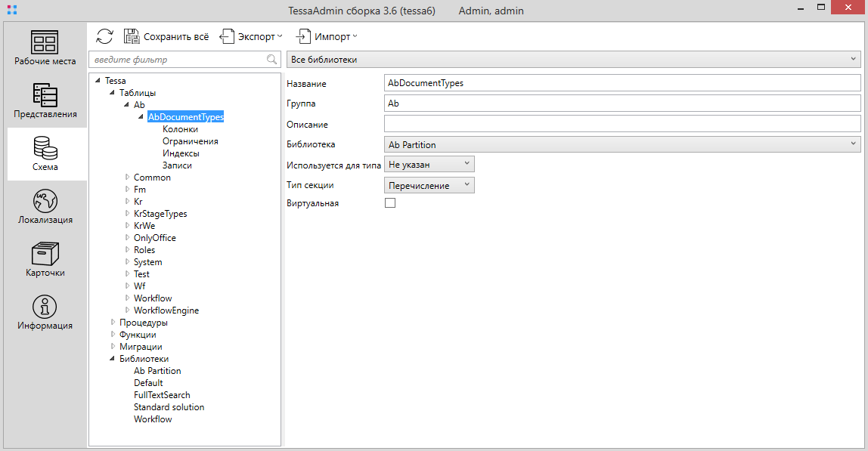Select Колонки under AbDocumentTypes
Viewport: 868px width, 451px height.
point(180,129)
